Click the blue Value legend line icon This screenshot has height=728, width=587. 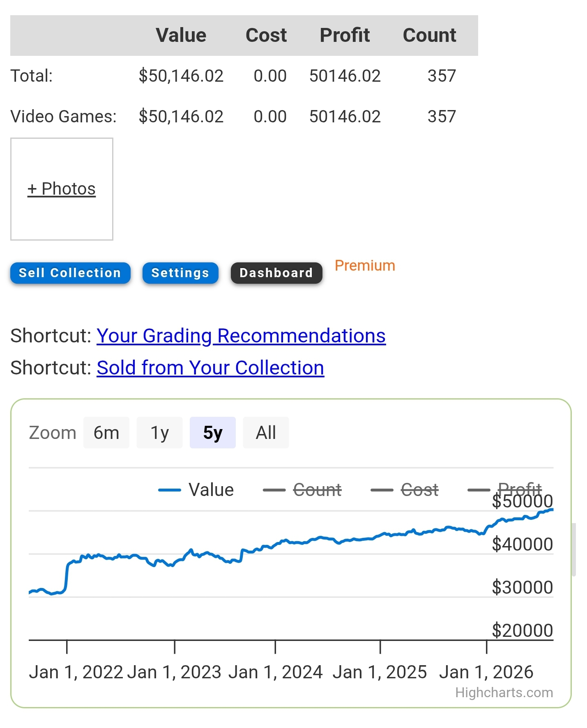tap(169, 490)
